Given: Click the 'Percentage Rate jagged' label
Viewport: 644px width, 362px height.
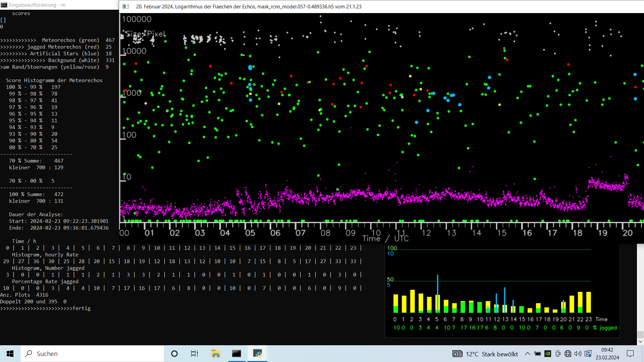Looking at the screenshot, I should pos(45,282).
